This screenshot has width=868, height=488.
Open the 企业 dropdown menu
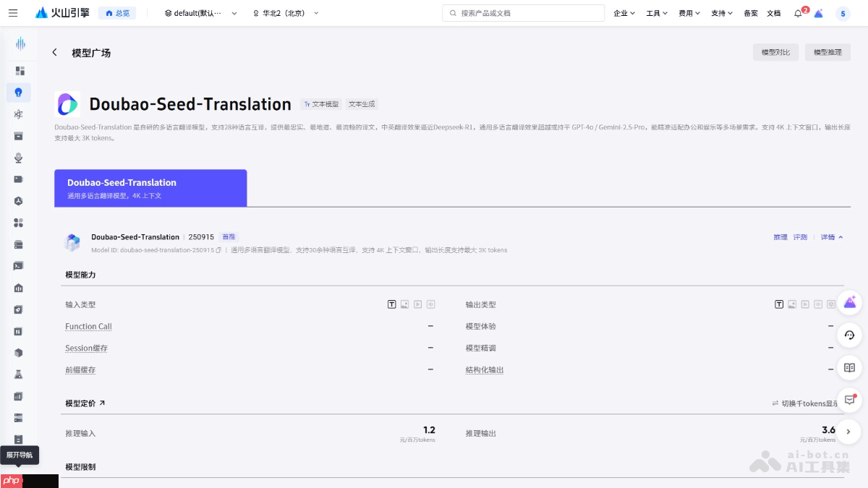point(624,12)
